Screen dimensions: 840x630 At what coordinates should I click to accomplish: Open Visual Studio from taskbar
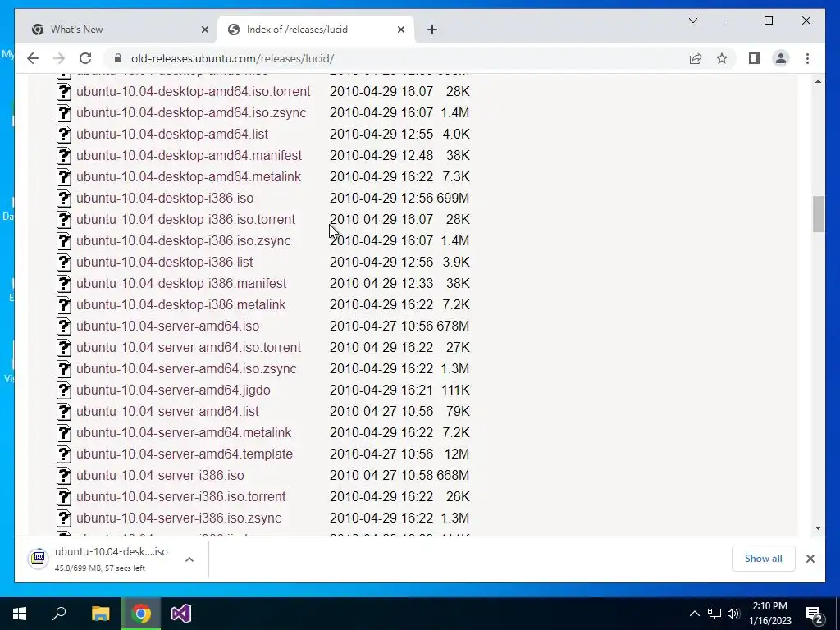pos(181,614)
